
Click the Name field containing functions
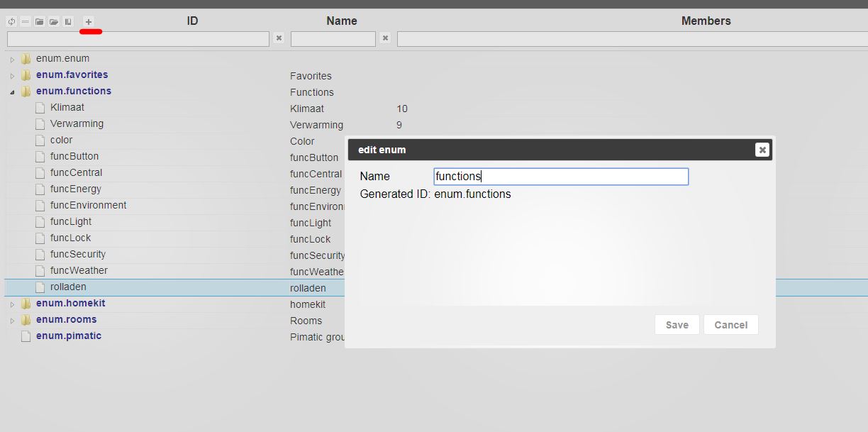[561, 177]
